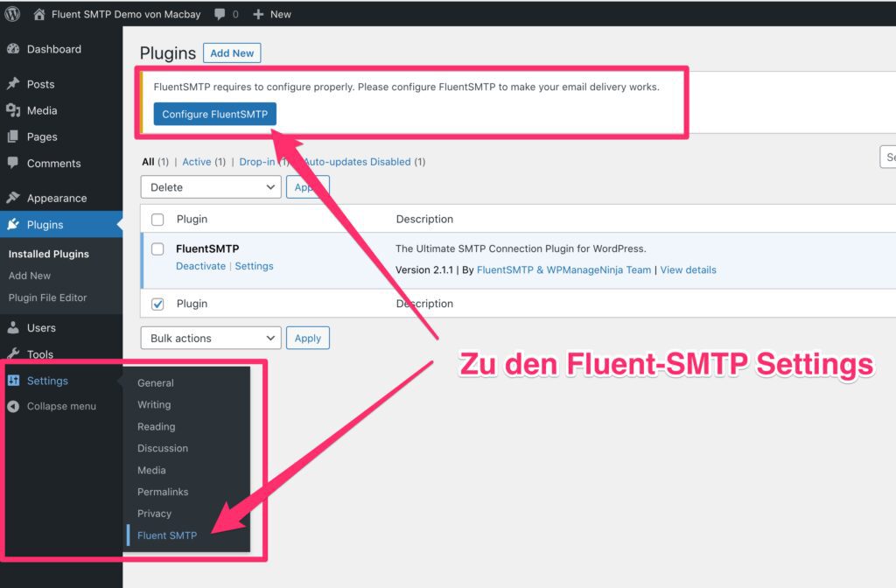Viewport: 896px width, 588px height.
Task: Click the FluentSMTP plugin name
Action: pos(207,248)
